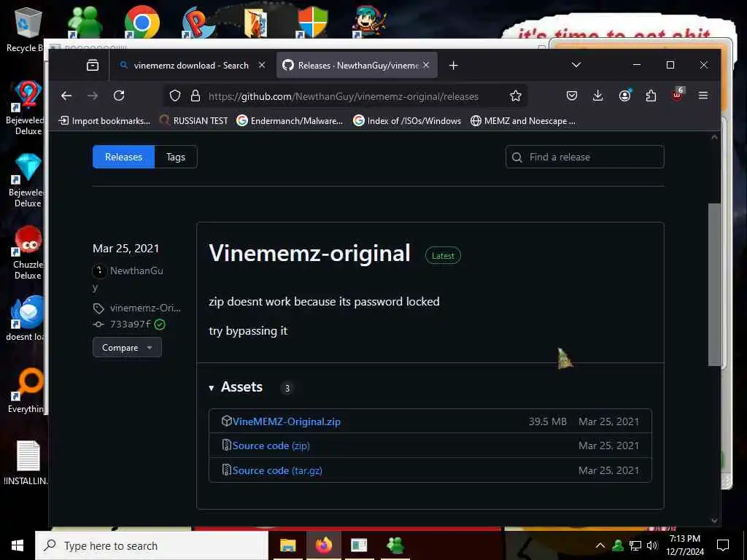Download Source code (zip)
Screen dimensions: 747x560
click(x=271, y=446)
